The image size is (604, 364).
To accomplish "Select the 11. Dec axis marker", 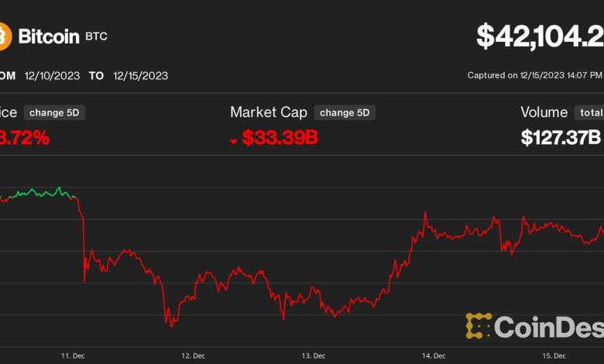I will (x=73, y=355).
